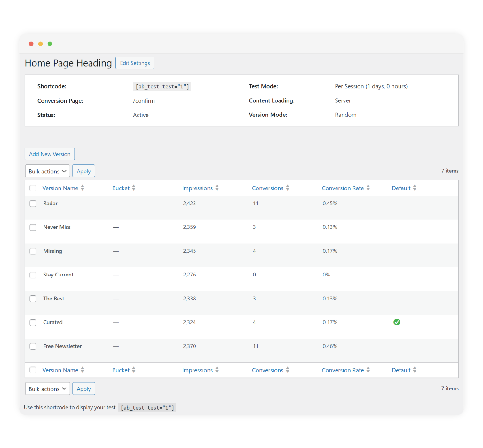Click The Best version name
This screenshot has height=448, width=483.
[x=53, y=299]
